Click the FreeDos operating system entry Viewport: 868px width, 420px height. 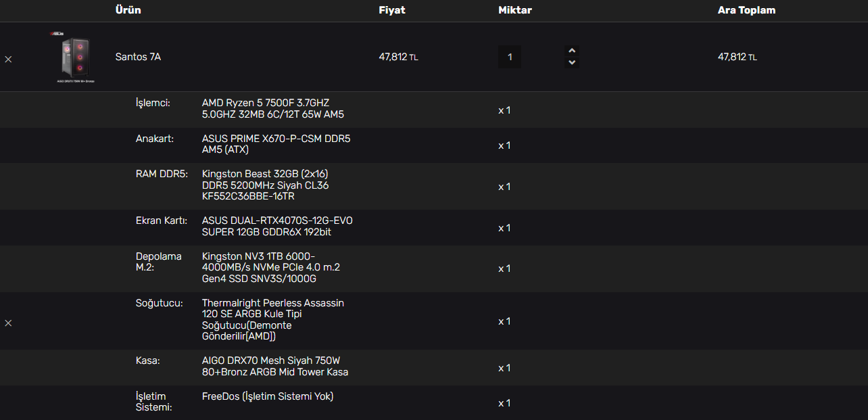[267, 396]
